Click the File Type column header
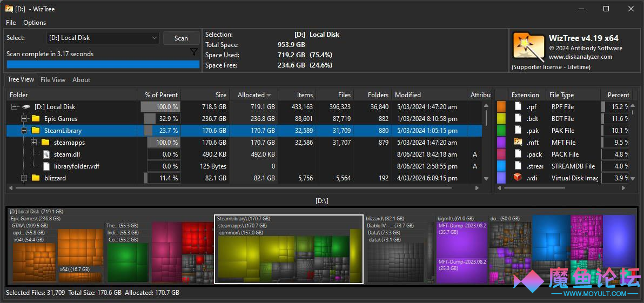This screenshot has height=303, width=644. tap(574, 95)
